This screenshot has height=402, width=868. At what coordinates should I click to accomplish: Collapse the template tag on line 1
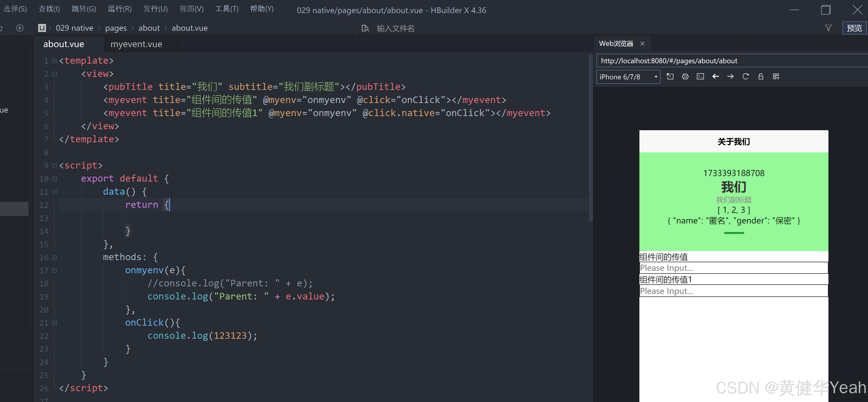(x=54, y=61)
